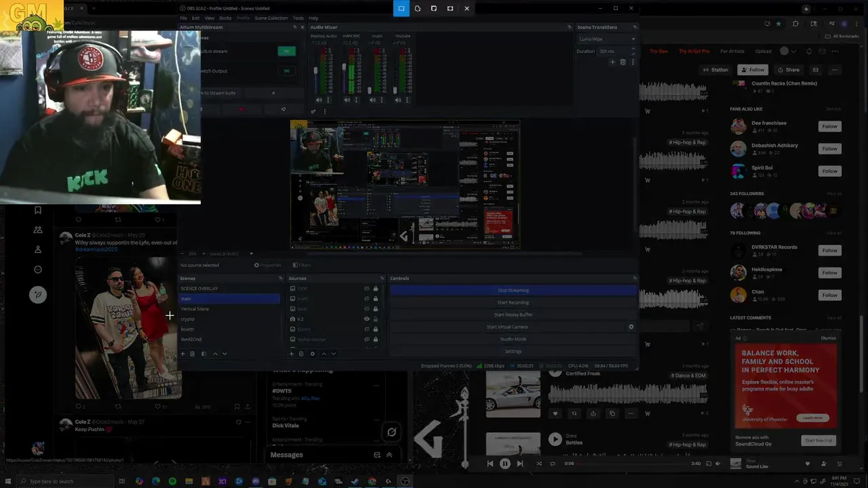Open selected source properties gear
The height and width of the screenshot is (488, 868).
[313, 354]
